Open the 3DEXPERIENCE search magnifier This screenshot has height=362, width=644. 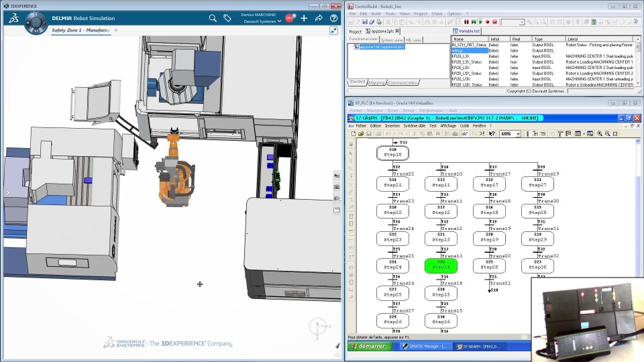(213, 18)
